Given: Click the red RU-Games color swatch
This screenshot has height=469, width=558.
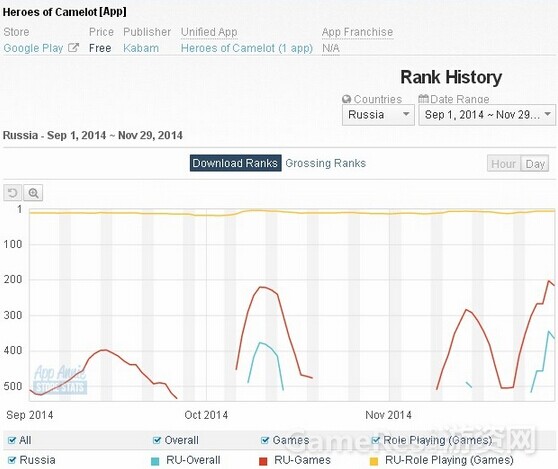Looking at the screenshot, I should click(263, 461).
